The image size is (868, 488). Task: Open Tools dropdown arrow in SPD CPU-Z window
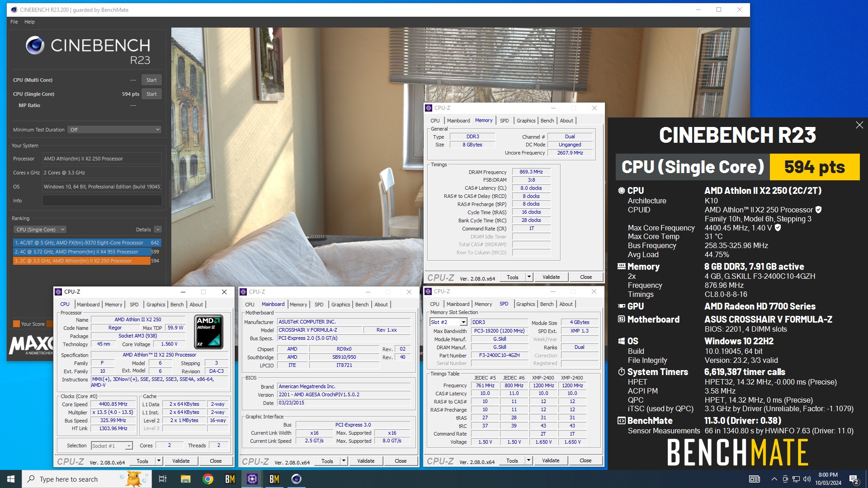pos(528,460)
